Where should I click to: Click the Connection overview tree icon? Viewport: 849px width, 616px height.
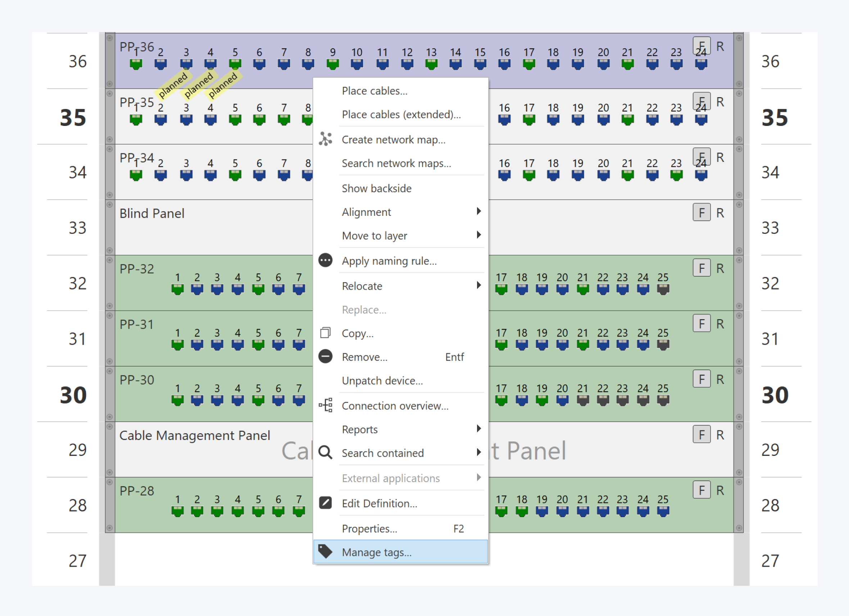(x=325, y=406)
